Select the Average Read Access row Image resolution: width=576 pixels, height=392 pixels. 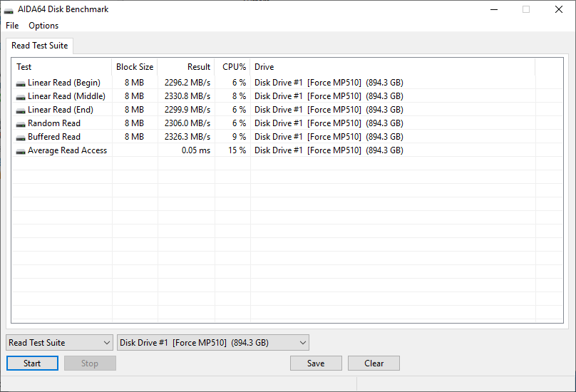point(287,150)
